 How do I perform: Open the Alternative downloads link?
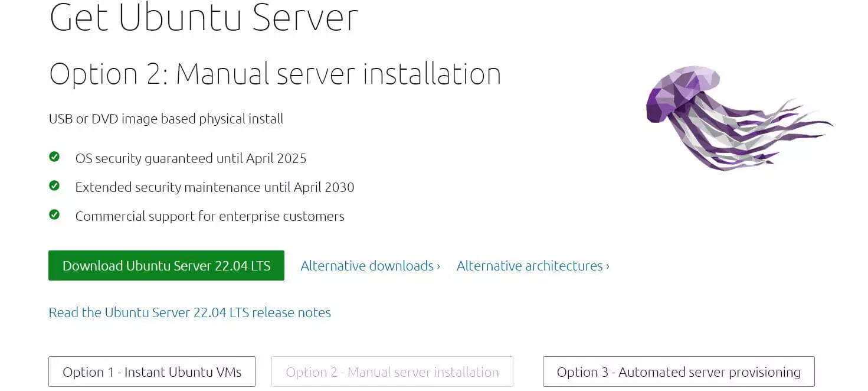coord(367,266)
